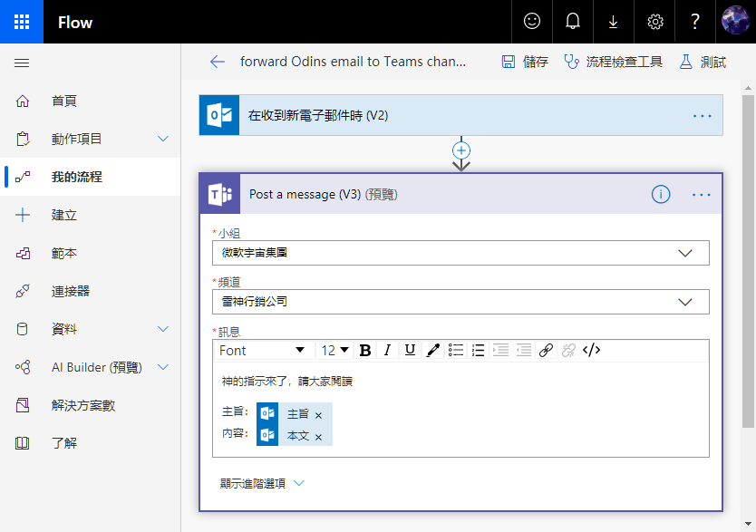Screen dimensions: 756x532
Task: Click the info icon on Post a message
Action: pos(661,194)
